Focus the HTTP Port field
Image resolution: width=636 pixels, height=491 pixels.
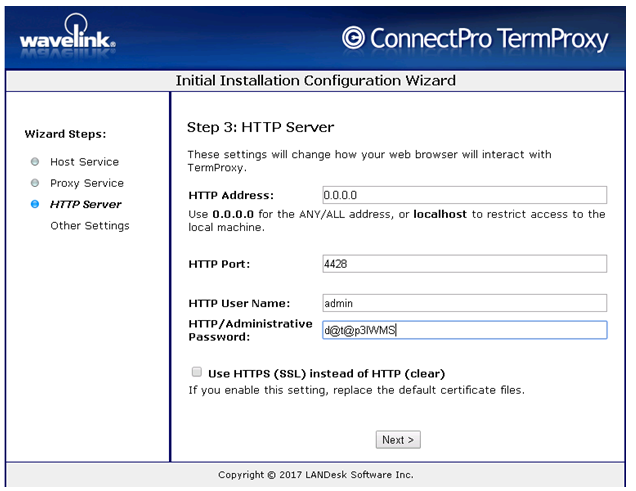(x=464, y=264)
